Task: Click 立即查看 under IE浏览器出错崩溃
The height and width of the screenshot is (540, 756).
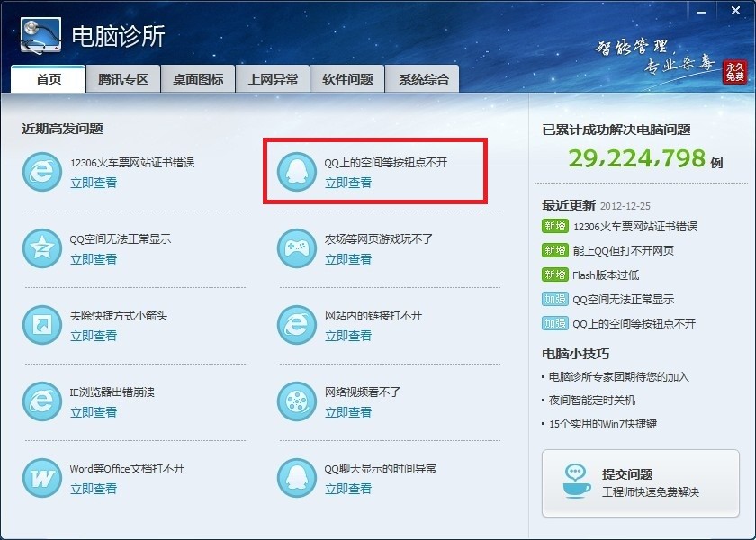Action: point(94,412)
